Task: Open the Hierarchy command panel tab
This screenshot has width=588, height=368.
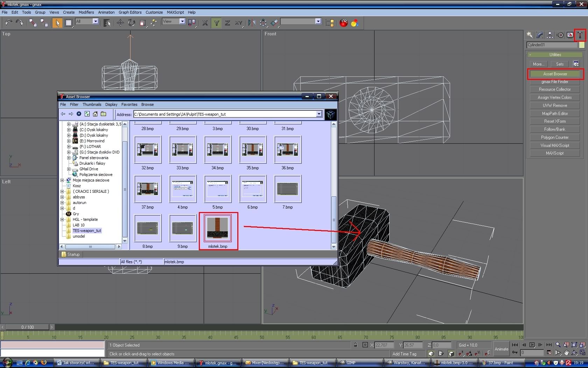Action: pos(550,35)
